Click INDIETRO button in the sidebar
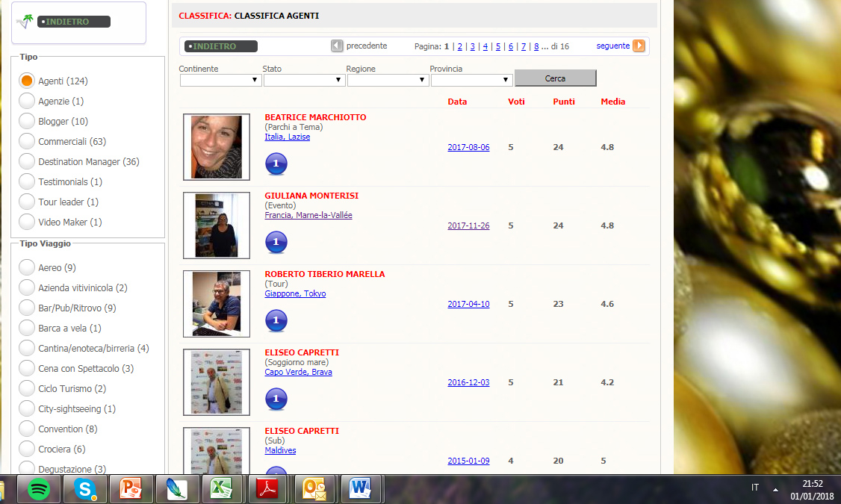841x504 pixels. coord(73,22)
